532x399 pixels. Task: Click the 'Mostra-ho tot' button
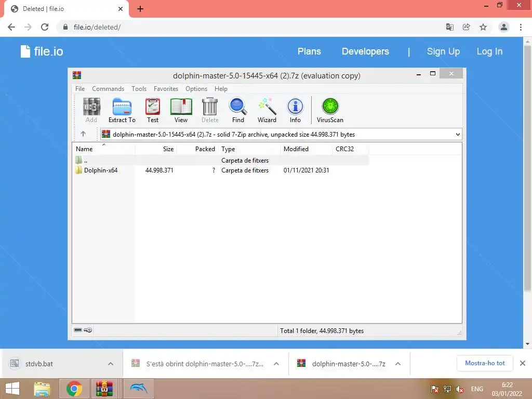point(485,363)
